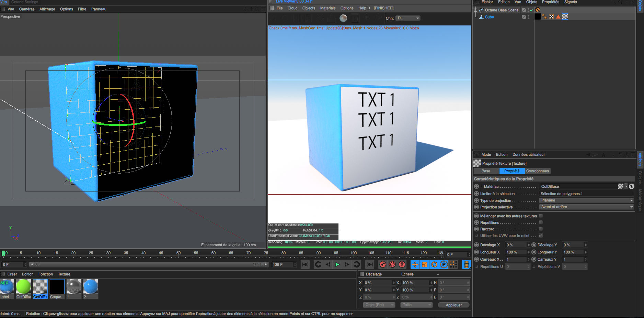Toggle the Type de projection animation dot

[476, 200]
